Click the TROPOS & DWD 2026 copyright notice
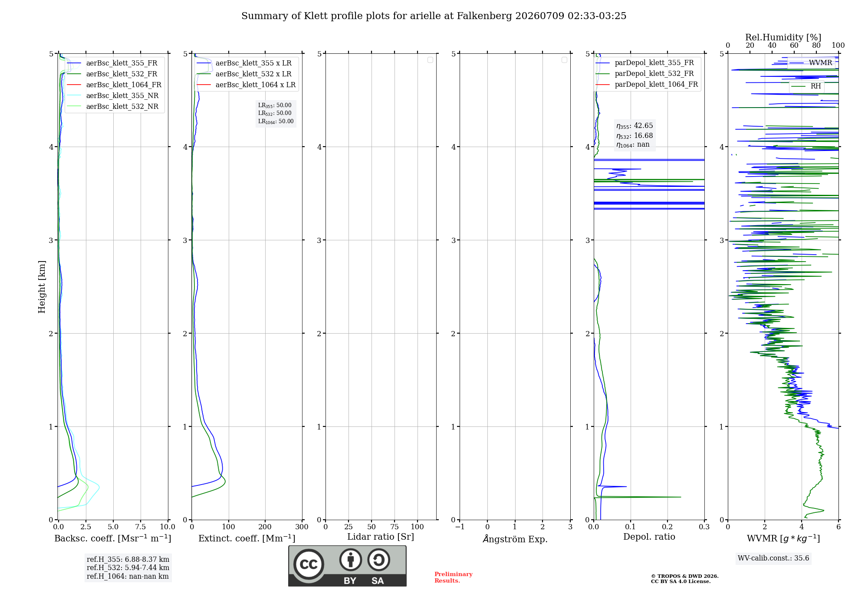Screen dimensions: 868x590 coord(684,579)
